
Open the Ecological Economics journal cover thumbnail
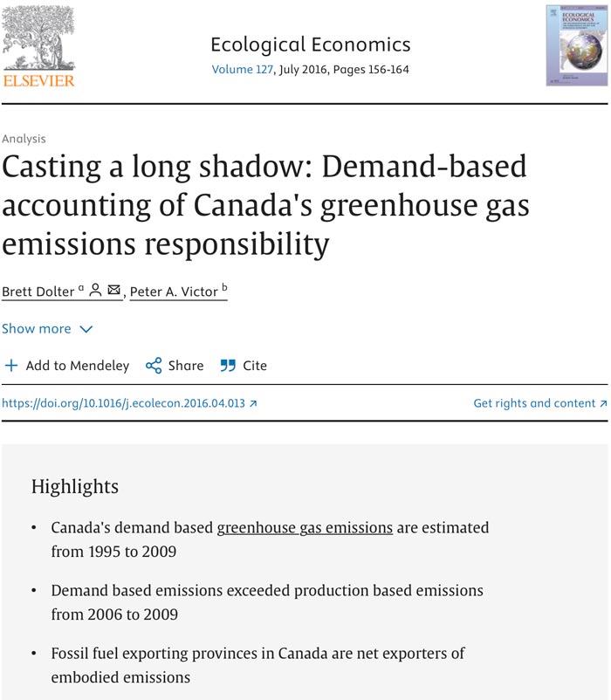tap(574, 45)
